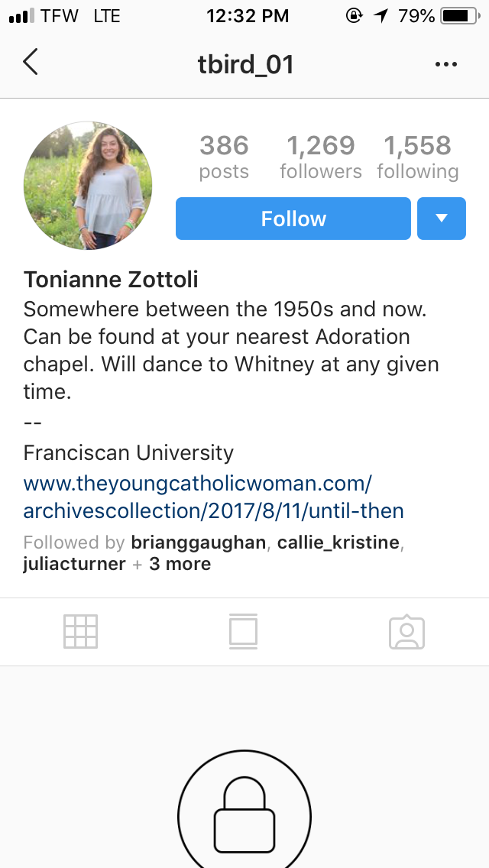
Task: Open the theyoungcatholicwoman.com bio link
Action: [x=213, y=497]
